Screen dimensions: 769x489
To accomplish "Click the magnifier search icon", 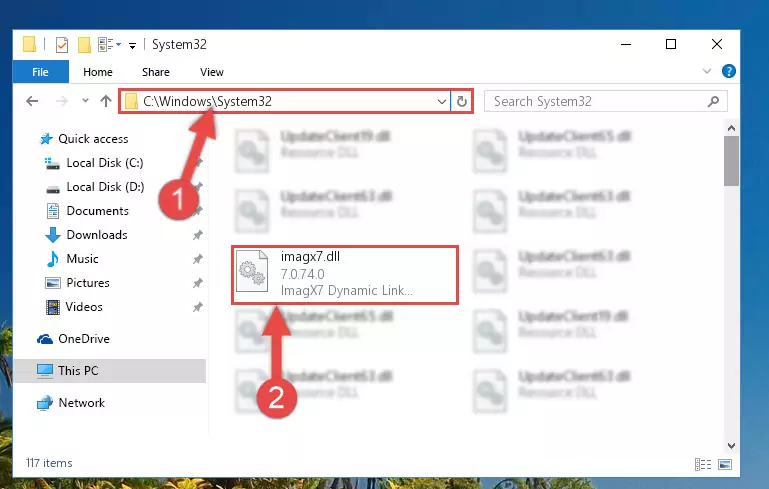I will coord(713,102).
